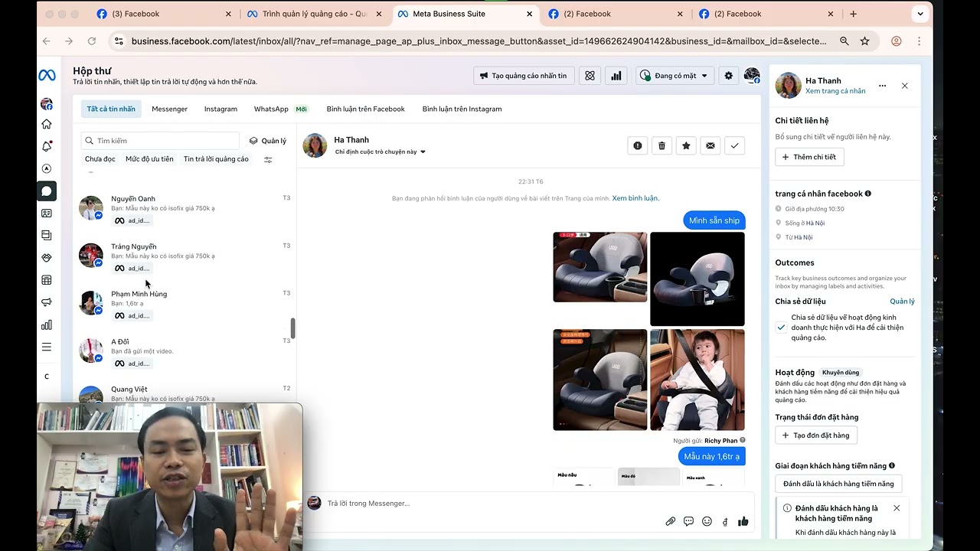Open the compass icon in the sidebar

(47, 168)
